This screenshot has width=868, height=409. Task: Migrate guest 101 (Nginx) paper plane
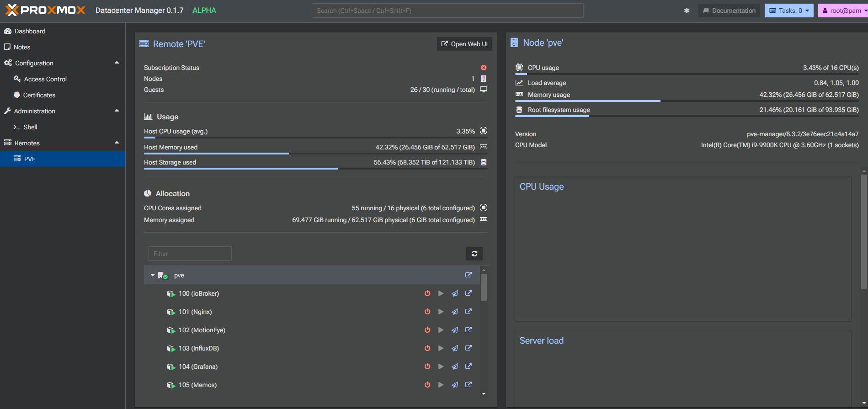point(455,312)
